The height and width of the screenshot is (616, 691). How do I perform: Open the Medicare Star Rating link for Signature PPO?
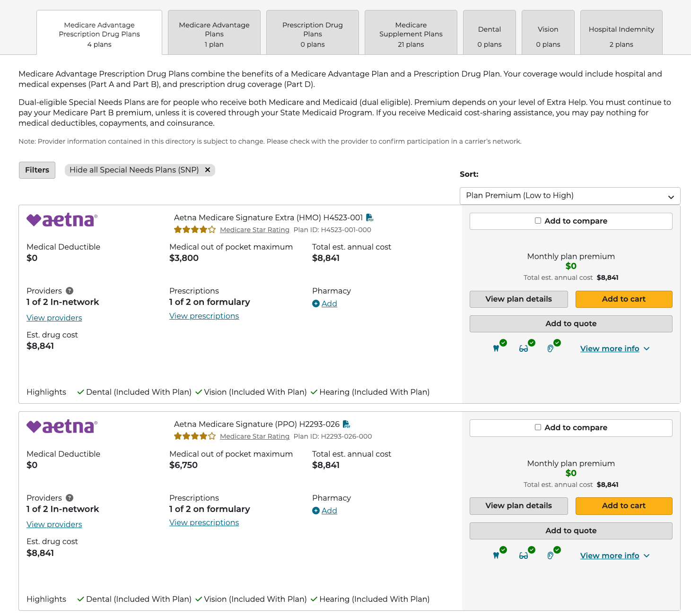coord(254,436)
